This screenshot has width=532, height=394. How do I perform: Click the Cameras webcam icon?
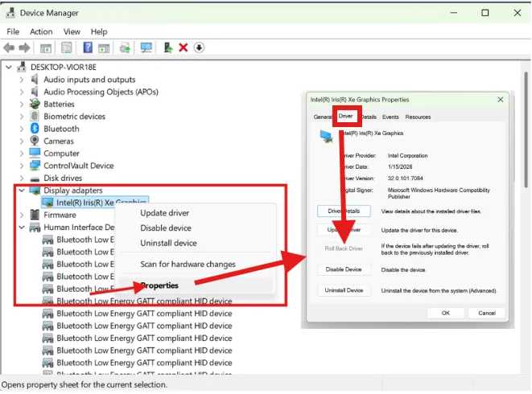click(x=35, y=141)
